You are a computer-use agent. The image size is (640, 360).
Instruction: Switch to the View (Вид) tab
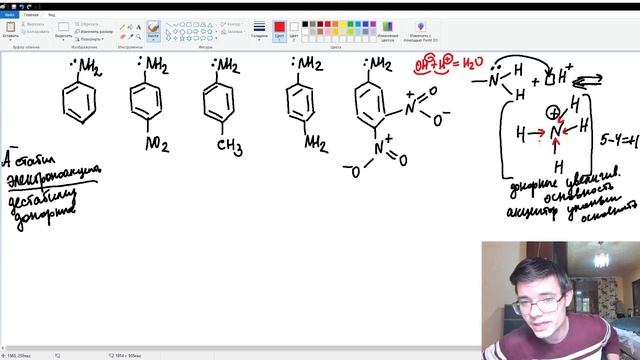pyautogui.click(x=51, y=15)
